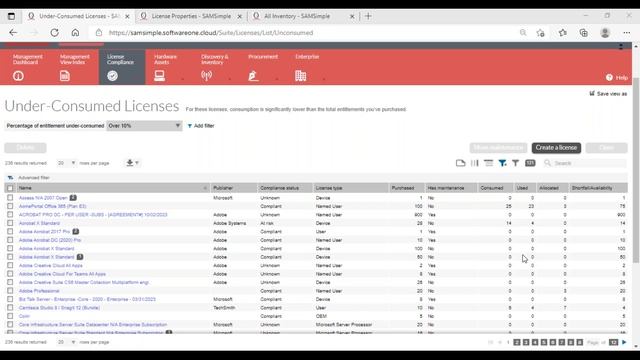Open Enterprise building icon
The image size is (640, 360).
click(x=300, y=76)
